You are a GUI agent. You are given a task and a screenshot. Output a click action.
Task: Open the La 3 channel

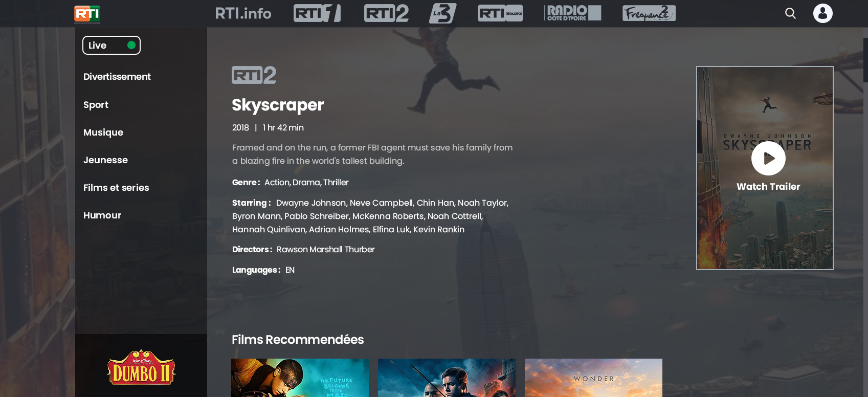[443, 13]
